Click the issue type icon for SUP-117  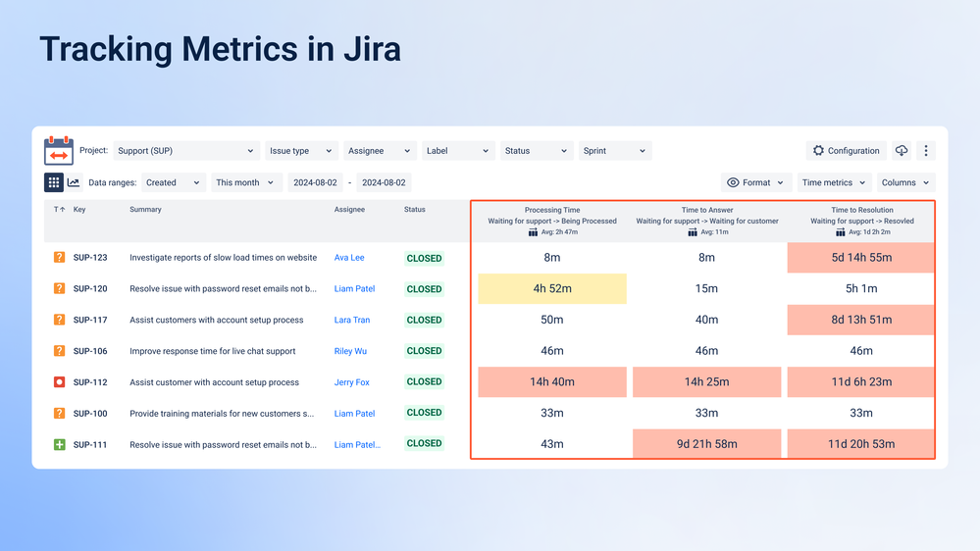60,320
